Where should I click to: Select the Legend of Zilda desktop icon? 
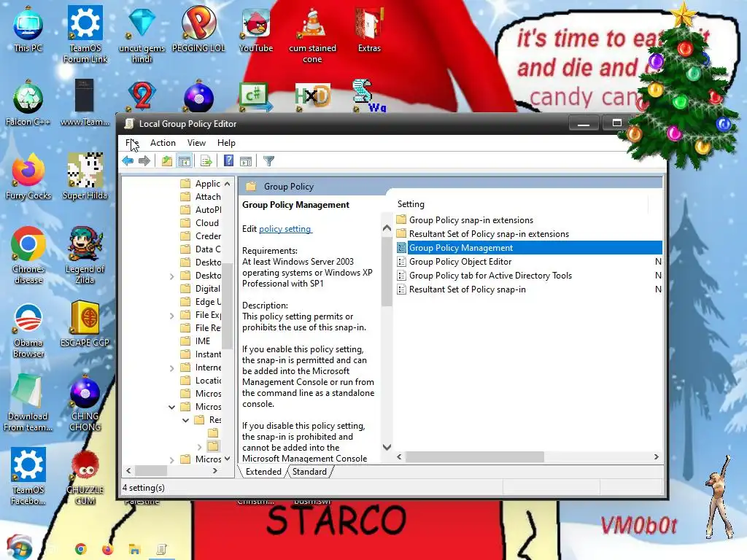[x=85, y=255]
